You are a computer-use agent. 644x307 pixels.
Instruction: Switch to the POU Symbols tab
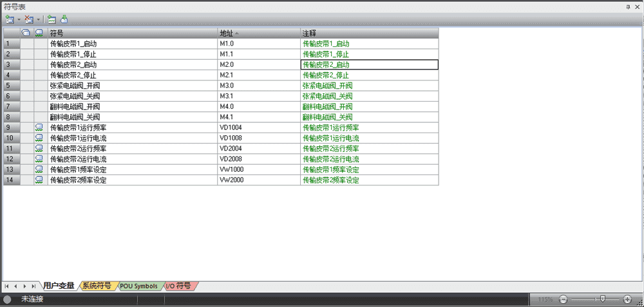(138, 286)
